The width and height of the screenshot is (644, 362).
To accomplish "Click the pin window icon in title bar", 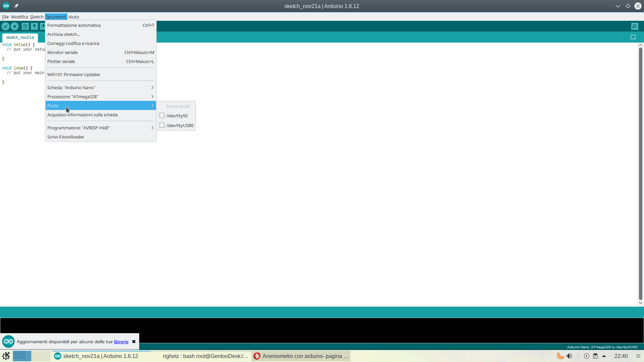I will [16, 6].
